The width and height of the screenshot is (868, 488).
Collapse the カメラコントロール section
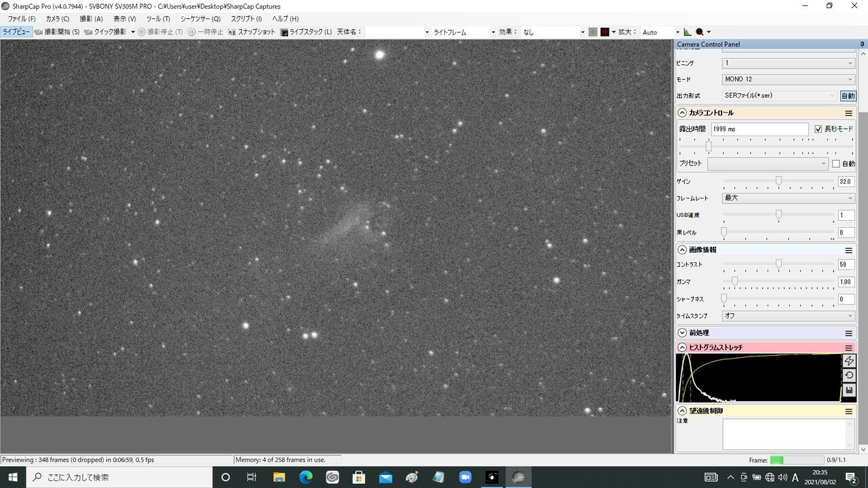[x=682, y=113]
